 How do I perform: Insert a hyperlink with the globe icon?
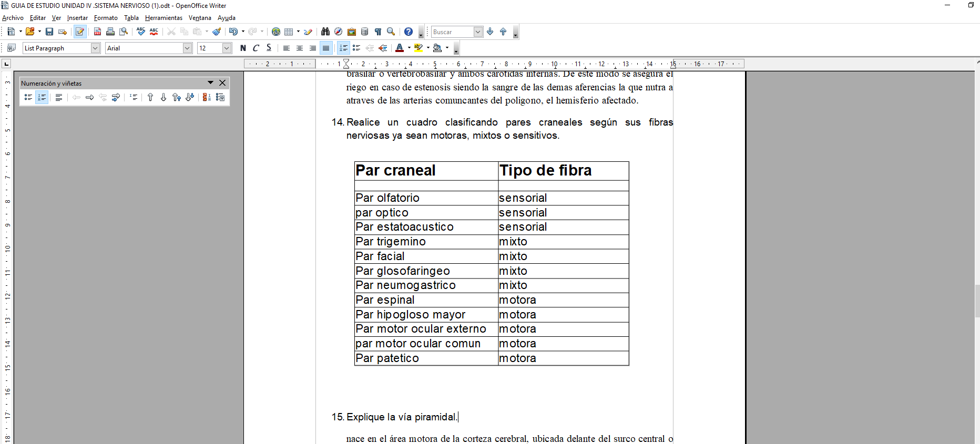tap(276, 32)
